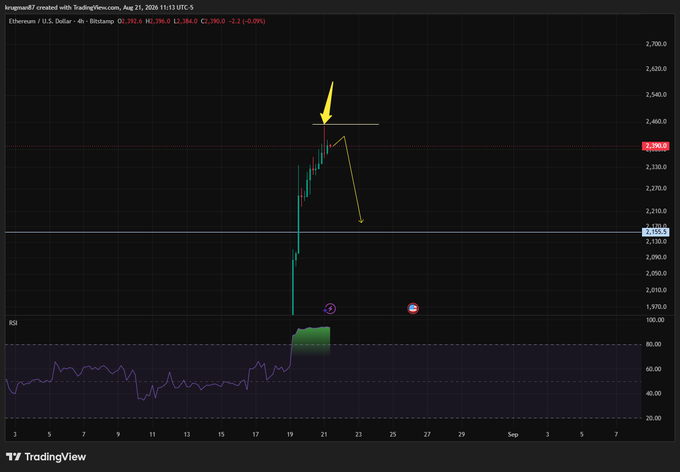
Task: Click the open value O2,392.6
Action: 130,21
